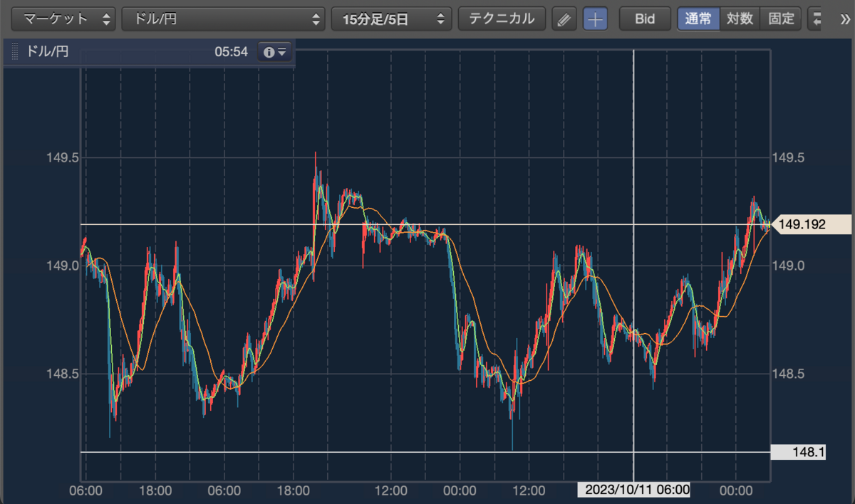This screenshot has height=504, width=855.
Task: Show more toolbar items with double chevron
Action: pyautogui.click(x=845, y=19)
